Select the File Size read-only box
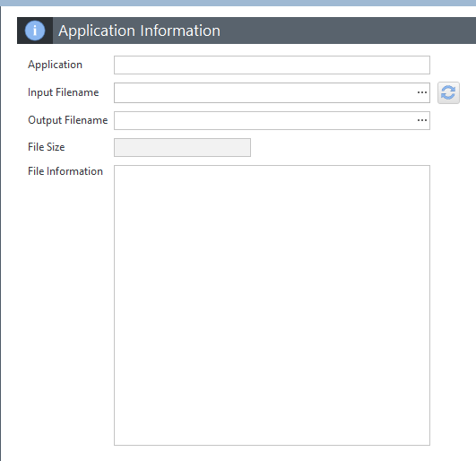The height and width of the screenshot is (461, 476). 182,148
